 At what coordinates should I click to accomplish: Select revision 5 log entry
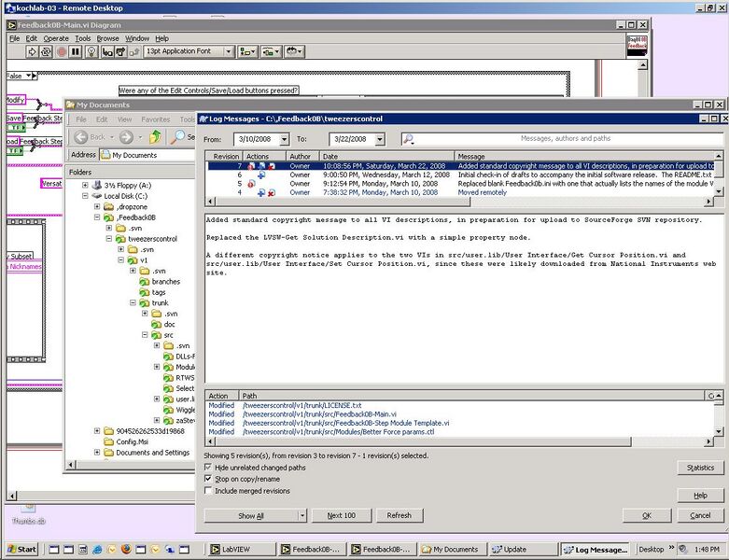tap(461, 184)
